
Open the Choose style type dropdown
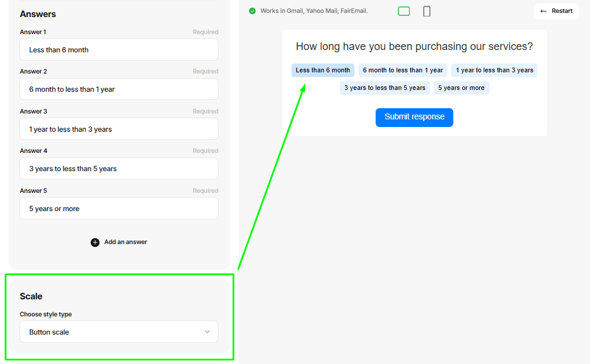tap(118, 332)
